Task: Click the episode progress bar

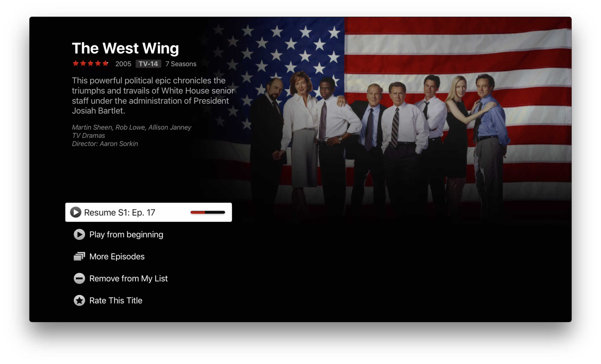Action: coord(208,212)
